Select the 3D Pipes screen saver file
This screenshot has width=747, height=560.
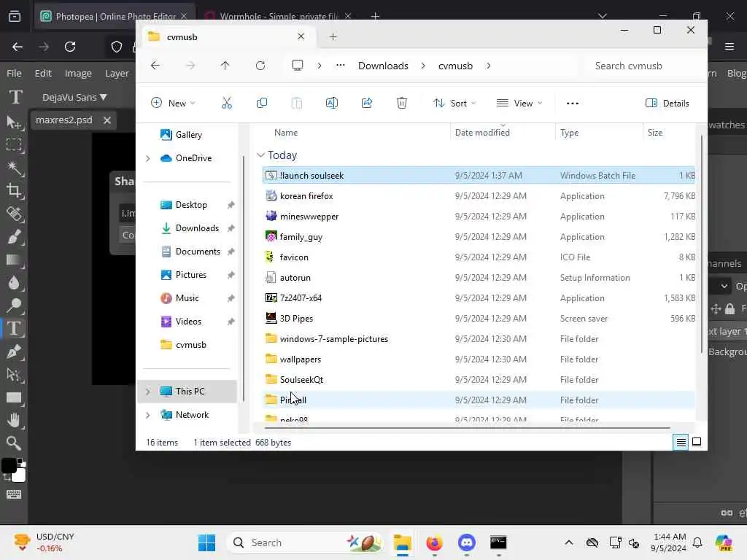479,319
